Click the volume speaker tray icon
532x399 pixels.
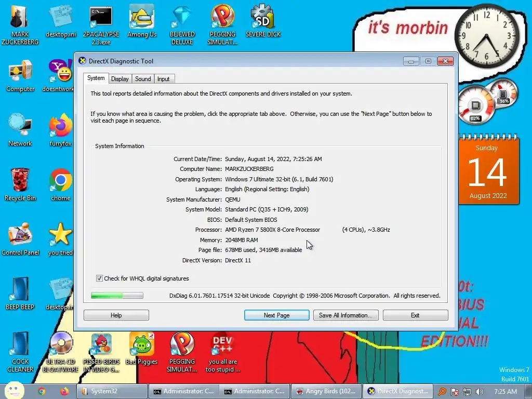(480, 392)
